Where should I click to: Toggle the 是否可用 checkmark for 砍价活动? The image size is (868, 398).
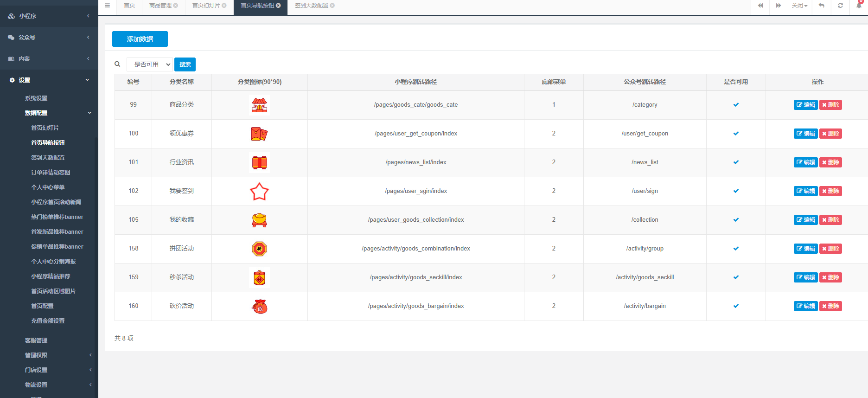(x=736, y=306)
